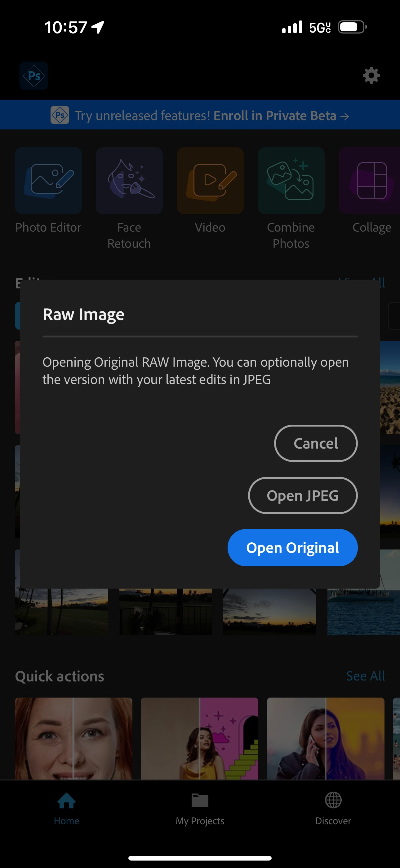Open the Collage tile icon
This screenshot has width=400, height=868.
(369, 181)
